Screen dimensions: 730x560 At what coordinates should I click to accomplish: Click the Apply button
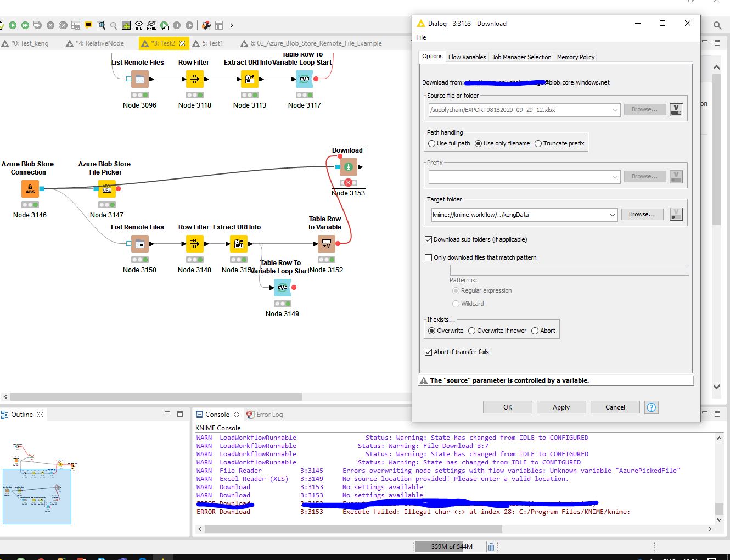click(561, 407)
